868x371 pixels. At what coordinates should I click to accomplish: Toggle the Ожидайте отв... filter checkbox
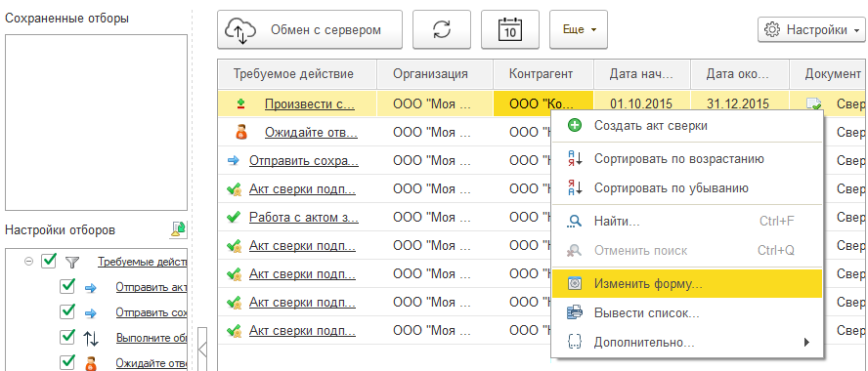(x=67, y=363)
